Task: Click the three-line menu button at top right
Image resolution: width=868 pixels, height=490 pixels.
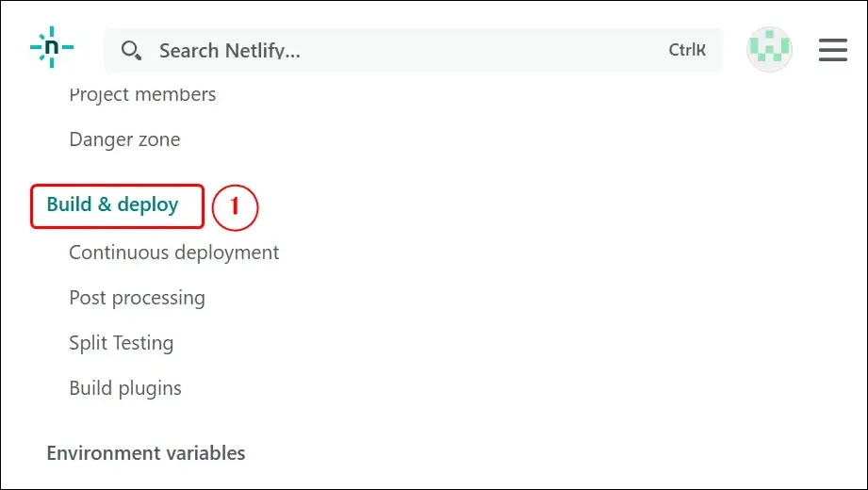Action: coord(833,50)
